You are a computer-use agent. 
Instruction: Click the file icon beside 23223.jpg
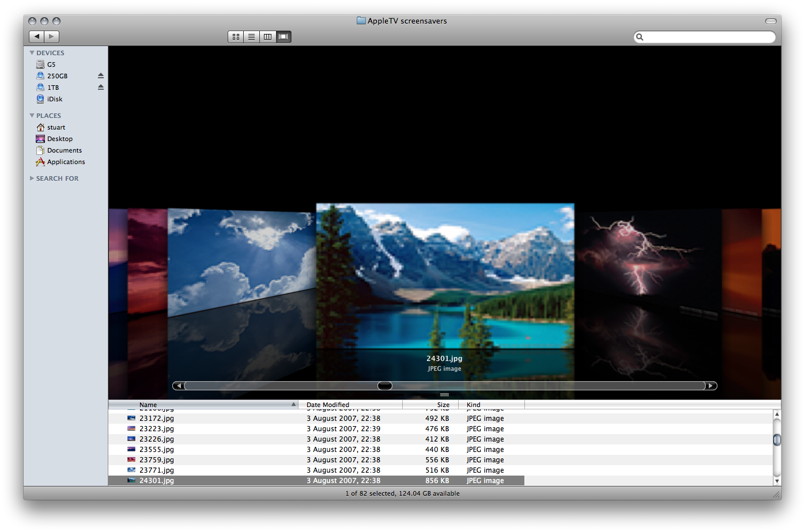[x=131, y=429]
